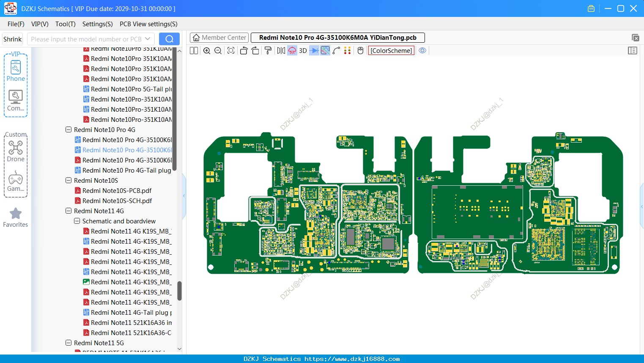The height and width of the screenshot is (363, 644).
Task: Open the File(F) menu
Action: (x=16, y=24)
